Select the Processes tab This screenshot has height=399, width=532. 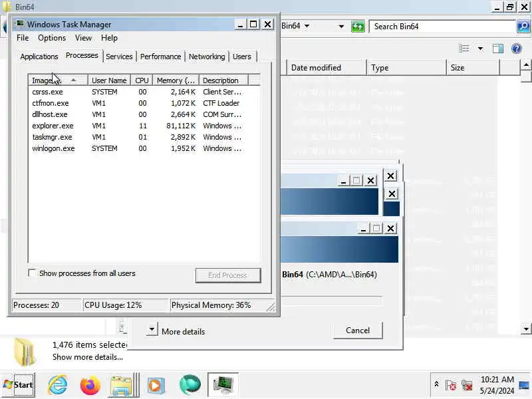pyautogui.click(x=82, y=55)
